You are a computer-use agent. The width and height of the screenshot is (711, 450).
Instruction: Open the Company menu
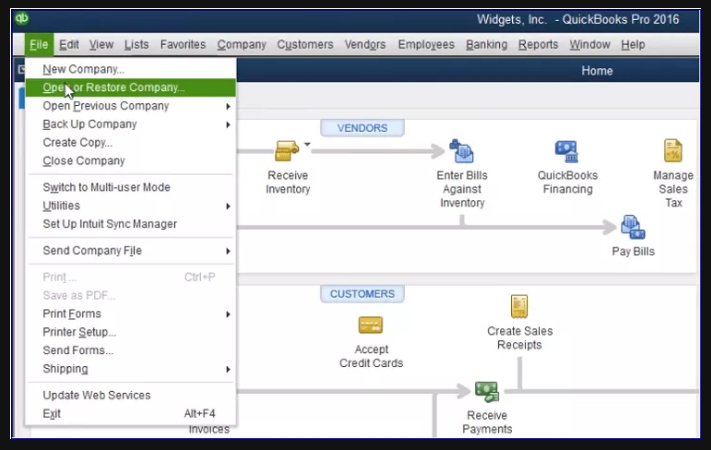coord(242,44)
